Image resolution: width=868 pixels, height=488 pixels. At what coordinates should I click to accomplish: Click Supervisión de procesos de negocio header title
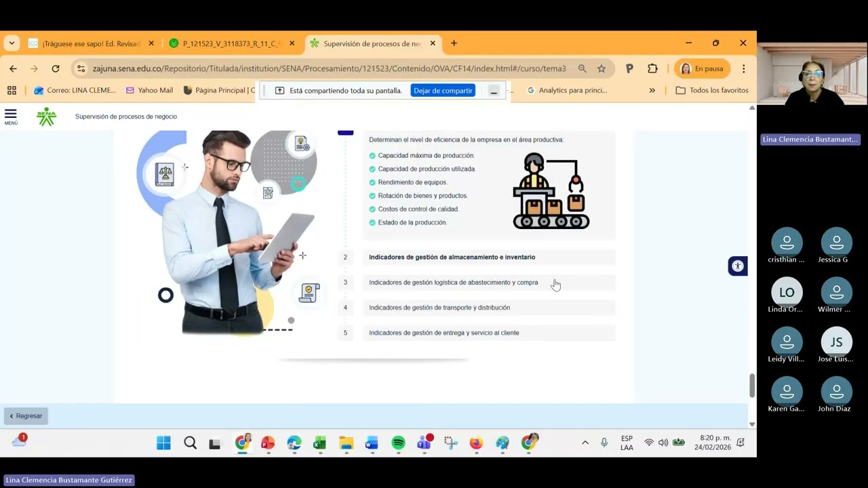[126, 117]
